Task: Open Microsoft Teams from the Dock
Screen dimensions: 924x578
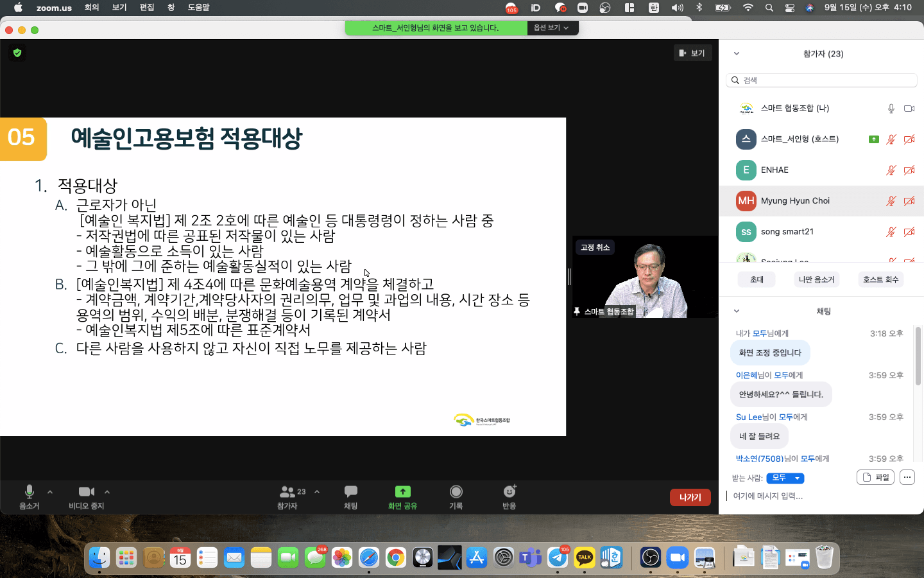Action: click(531, 557)
